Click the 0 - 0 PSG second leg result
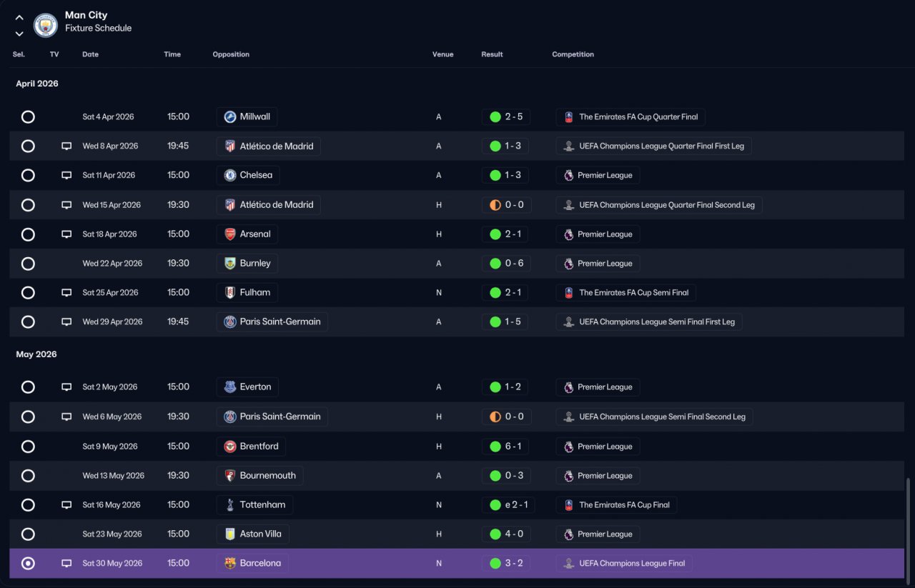The width and height of the screenshot is (915, 588). coord(506,417)
